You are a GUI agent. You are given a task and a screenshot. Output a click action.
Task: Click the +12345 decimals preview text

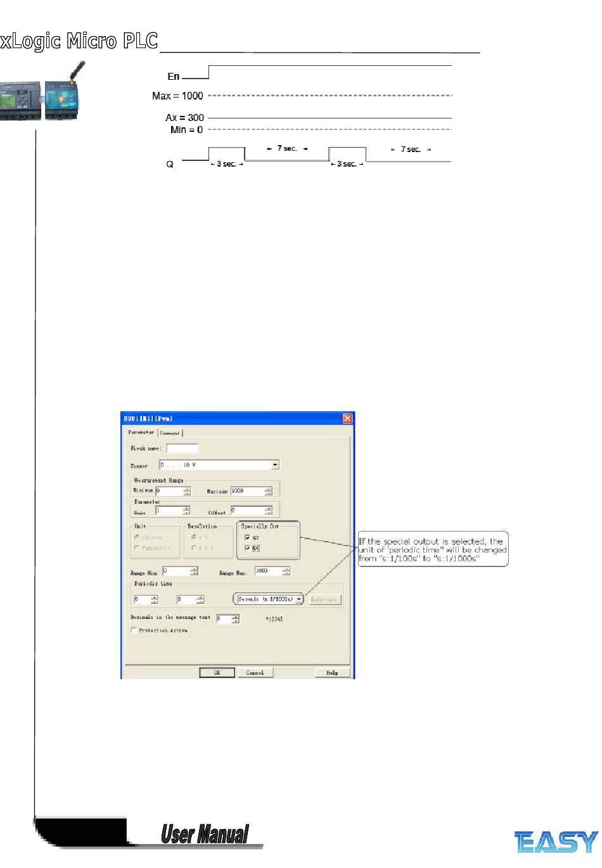pos(274,619)
